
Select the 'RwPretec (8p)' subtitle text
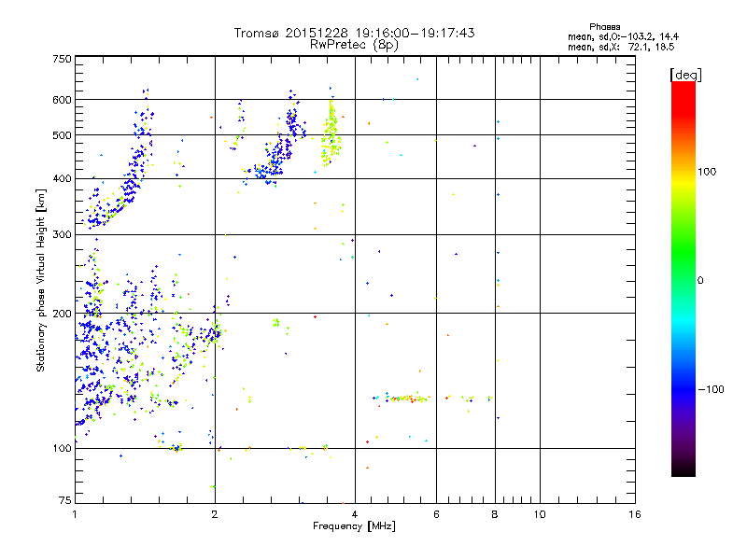pyautogui.click(x=354, y=45)
